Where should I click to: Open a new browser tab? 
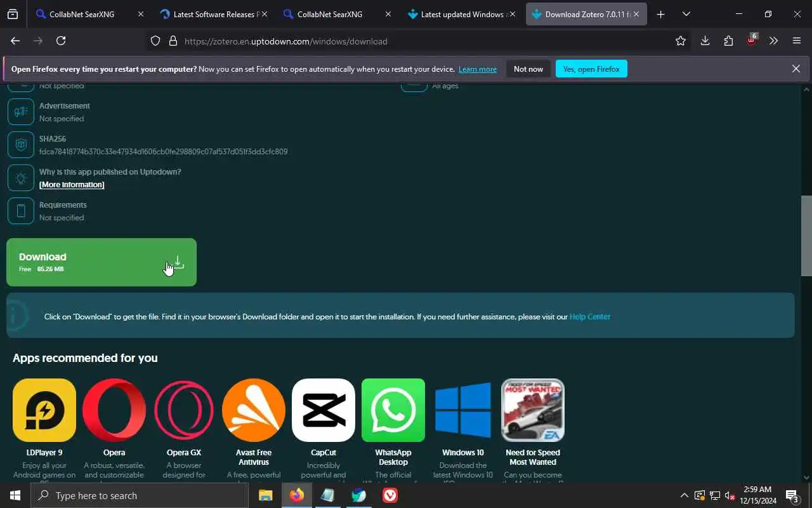point(660,14)
